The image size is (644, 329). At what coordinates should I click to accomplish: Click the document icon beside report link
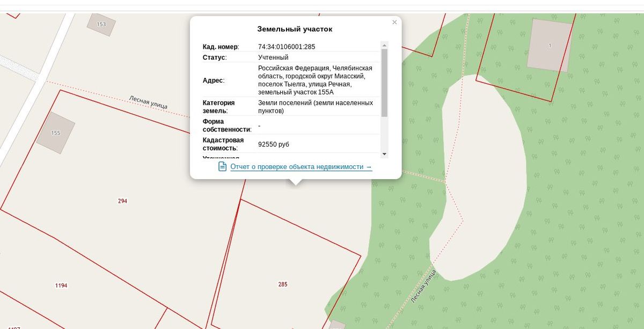(x=222, y=166)
